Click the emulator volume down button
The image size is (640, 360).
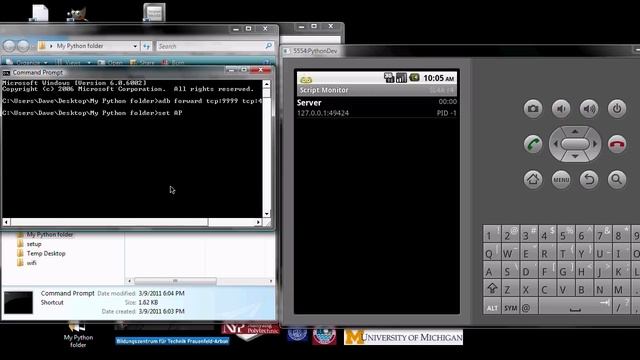click(x=561, y=109)
